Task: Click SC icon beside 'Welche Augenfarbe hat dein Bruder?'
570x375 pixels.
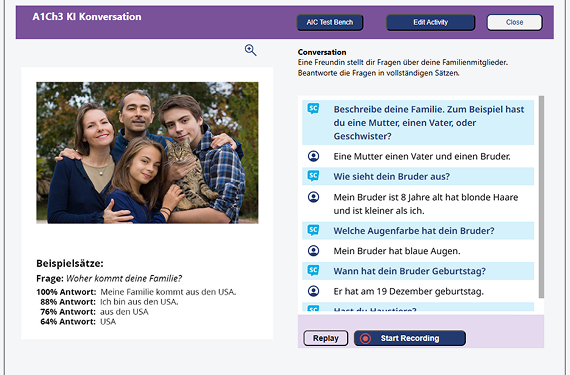Action: 313,230
